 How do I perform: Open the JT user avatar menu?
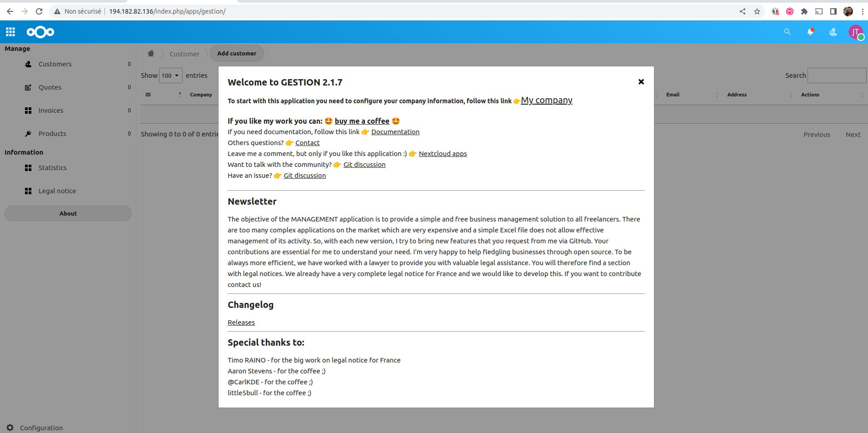coord(856,32)
